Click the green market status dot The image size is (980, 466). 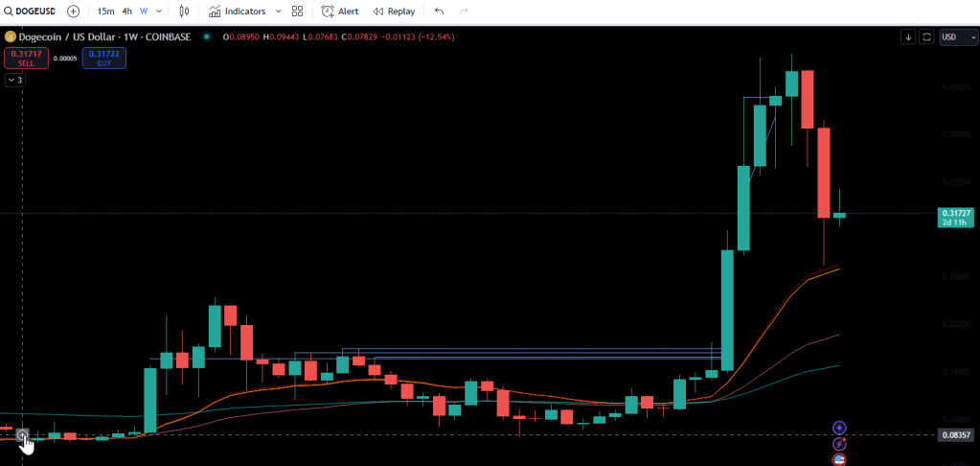(206, 36)
